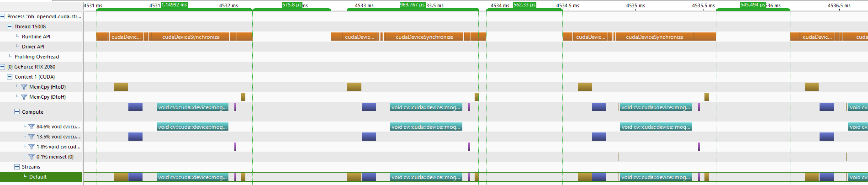Click the 4533 ms ruler tick
The image size is (868, 185).
point(364,5)
